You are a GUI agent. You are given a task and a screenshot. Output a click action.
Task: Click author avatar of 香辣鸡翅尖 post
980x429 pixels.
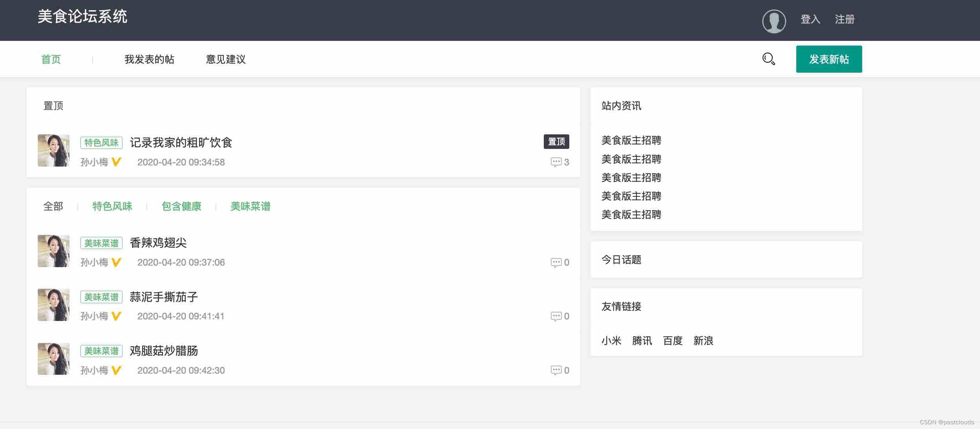coord(53,251)
